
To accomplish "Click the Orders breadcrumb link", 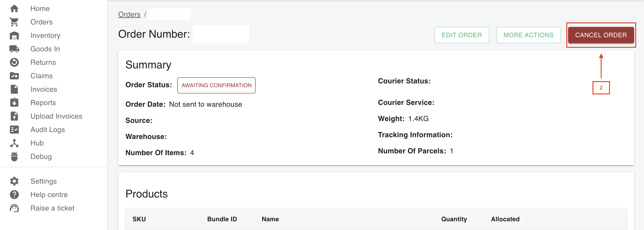I will point(129,14).
